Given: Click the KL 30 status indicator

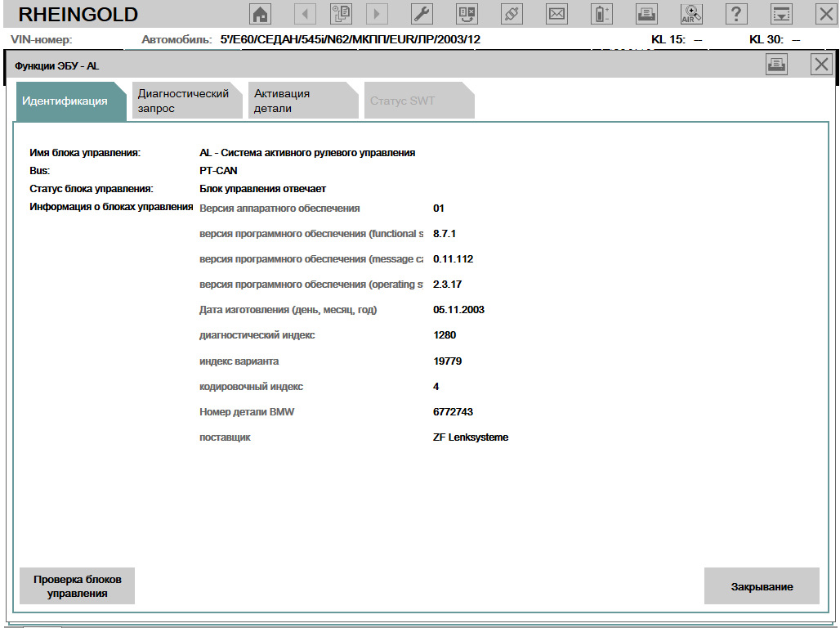Looking at the screenshot, I should coord(775,39).
